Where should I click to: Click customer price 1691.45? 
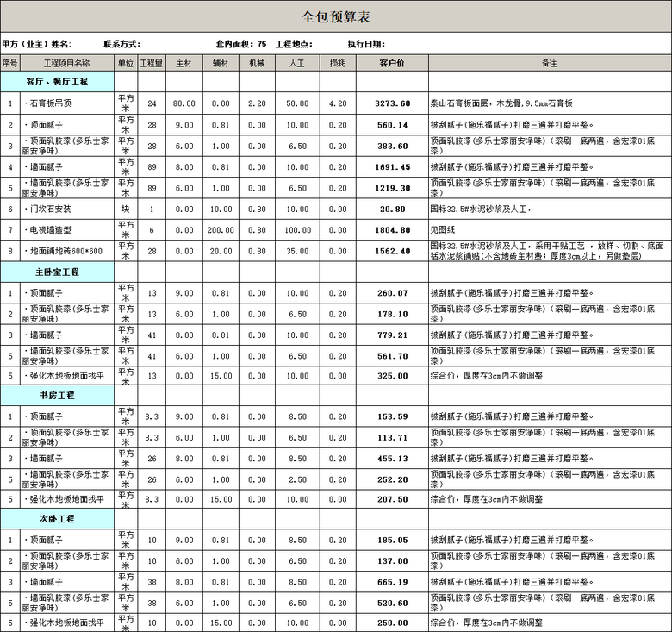[392, 167]
